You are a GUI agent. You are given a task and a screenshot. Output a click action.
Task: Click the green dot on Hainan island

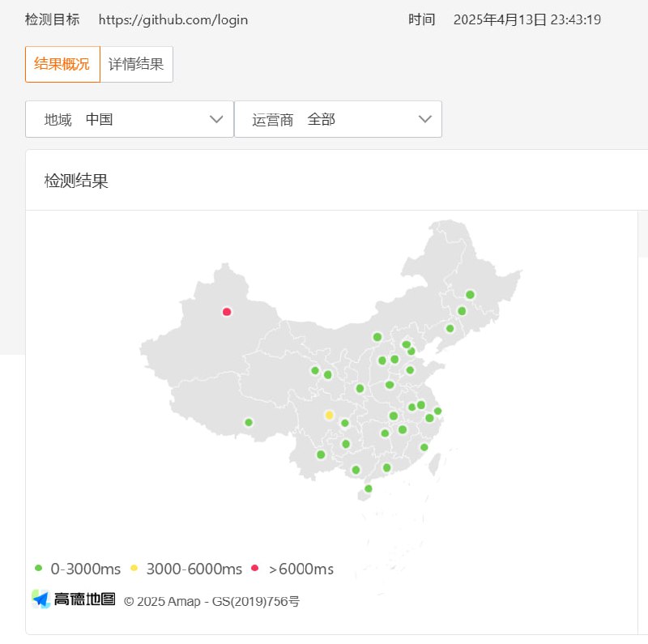click(x=369, y=488)
